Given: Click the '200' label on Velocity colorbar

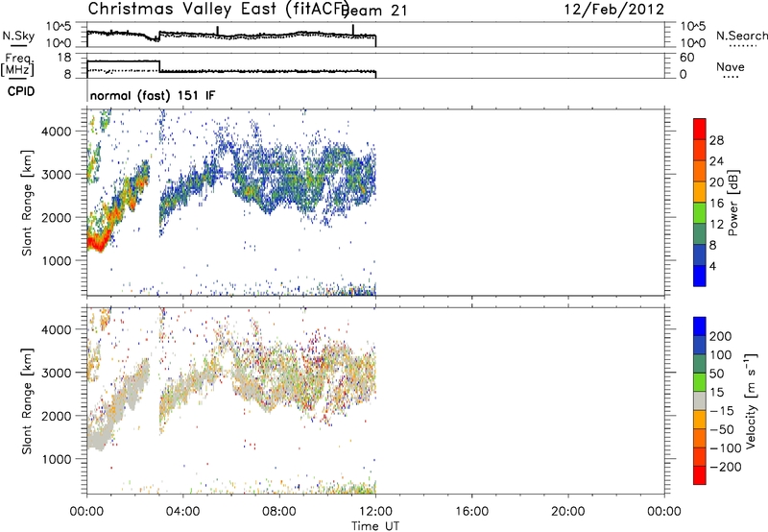Looking at the screenshot, I should [721, 336].
